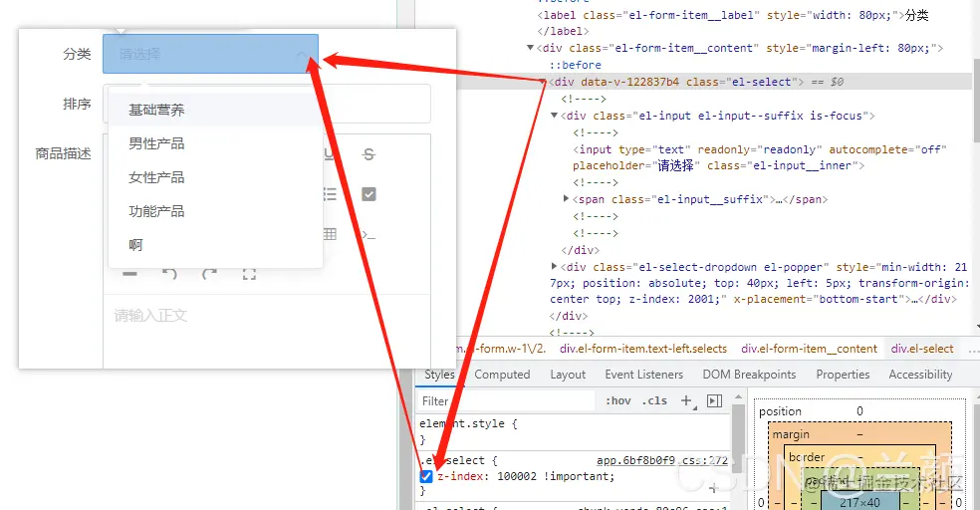Toggle the .cls class editor button
Screen dimensions: 980x510
tap(654, 400)
